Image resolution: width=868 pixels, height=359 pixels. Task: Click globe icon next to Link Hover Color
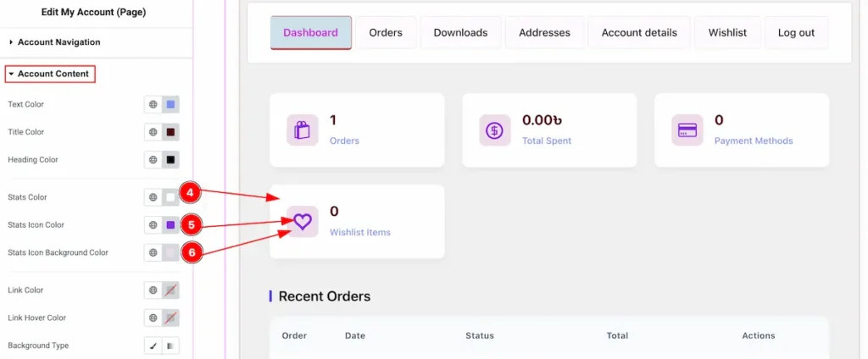pyautogui.click(x=153, y=318)
